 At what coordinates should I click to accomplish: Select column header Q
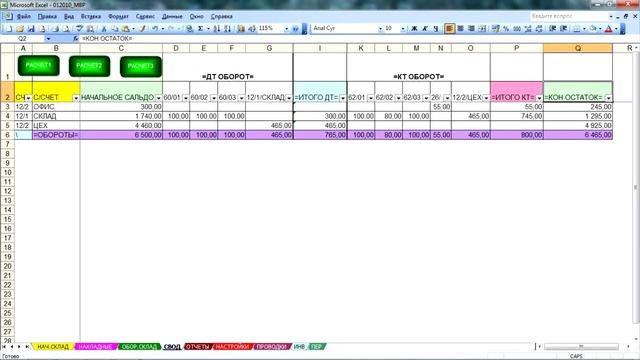coord(578,48)
